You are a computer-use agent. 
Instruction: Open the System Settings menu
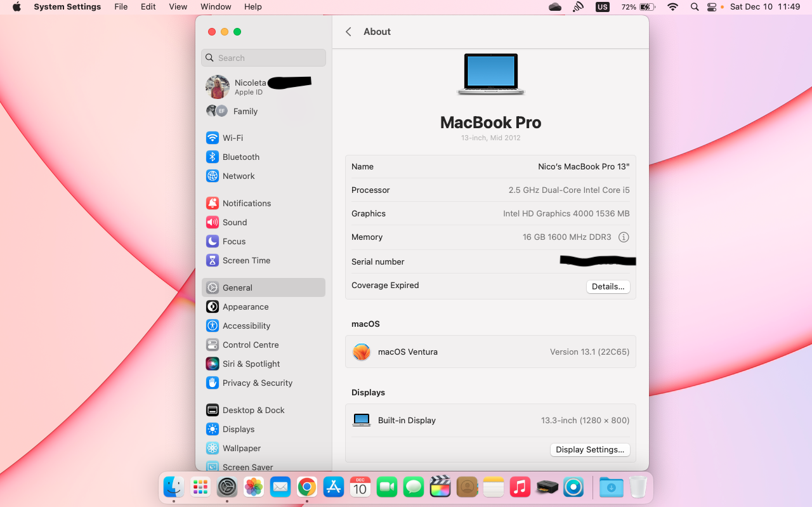pos(67,7)
